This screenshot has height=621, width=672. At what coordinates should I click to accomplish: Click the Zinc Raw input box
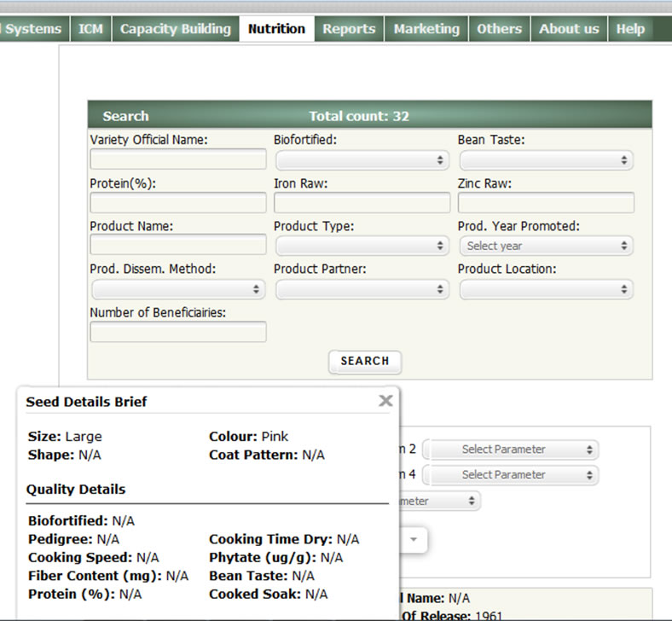(546, 202)
